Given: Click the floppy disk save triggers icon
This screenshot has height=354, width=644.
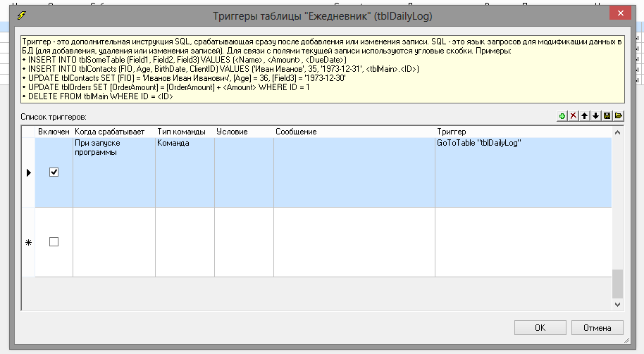Looking at the screenshot, I should point(607,116).
